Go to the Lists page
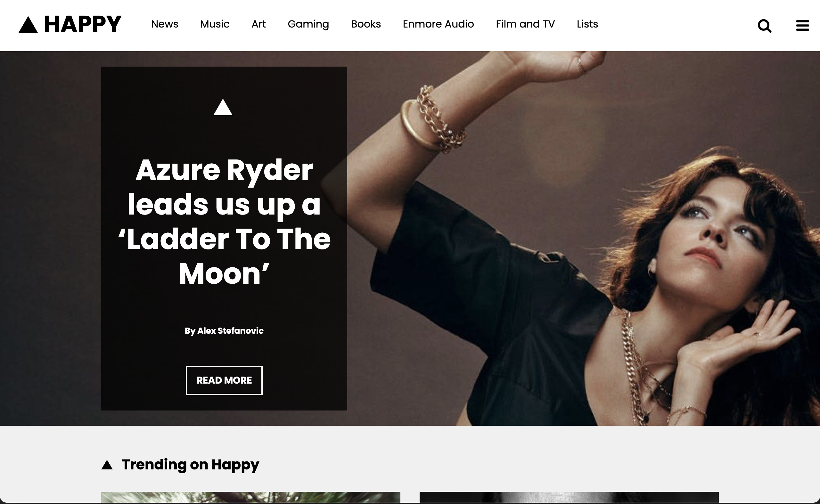 coord(587,24)
